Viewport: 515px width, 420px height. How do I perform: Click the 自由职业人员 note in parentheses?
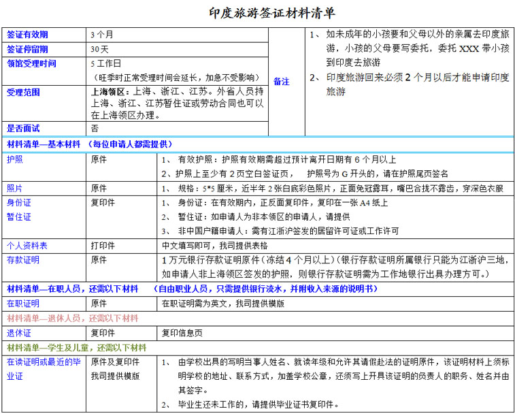tap(266, 289)
